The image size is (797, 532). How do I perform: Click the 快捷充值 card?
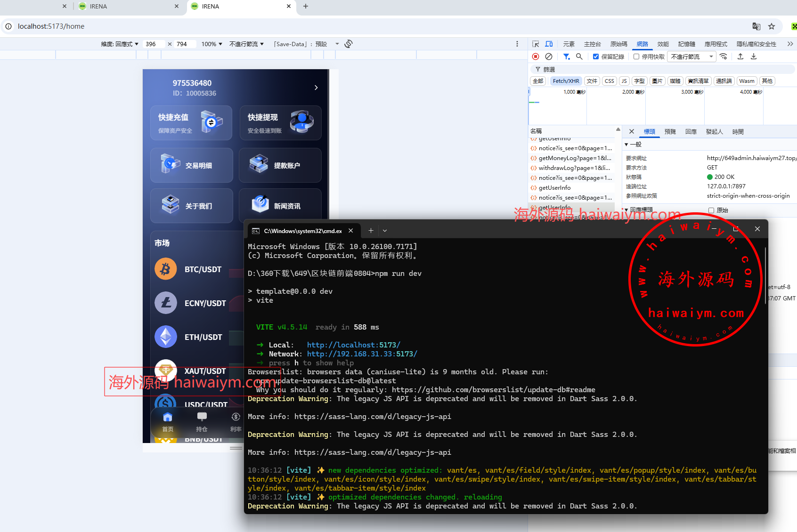[x=191, y=123]
